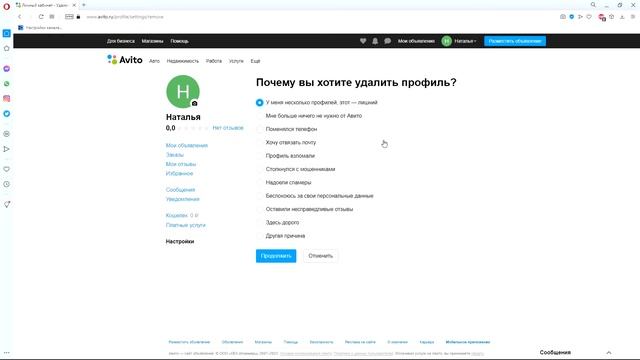This screenshot has height=360, width=640.
Task: Open the 'Услуги' category
Action: 236,61
